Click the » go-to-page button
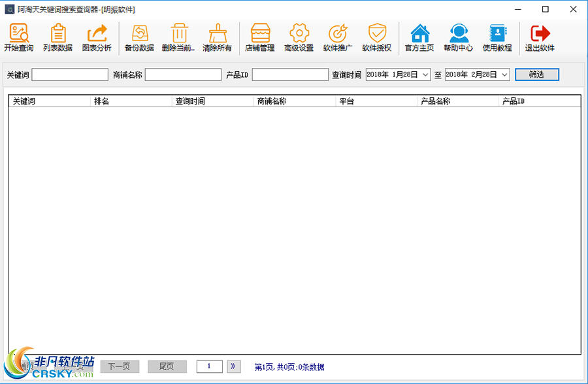The image size is (588, 384). pos(234,366)
